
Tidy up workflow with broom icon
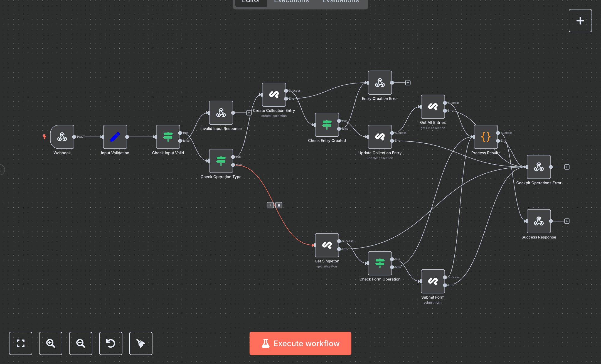tap(141, 343)
